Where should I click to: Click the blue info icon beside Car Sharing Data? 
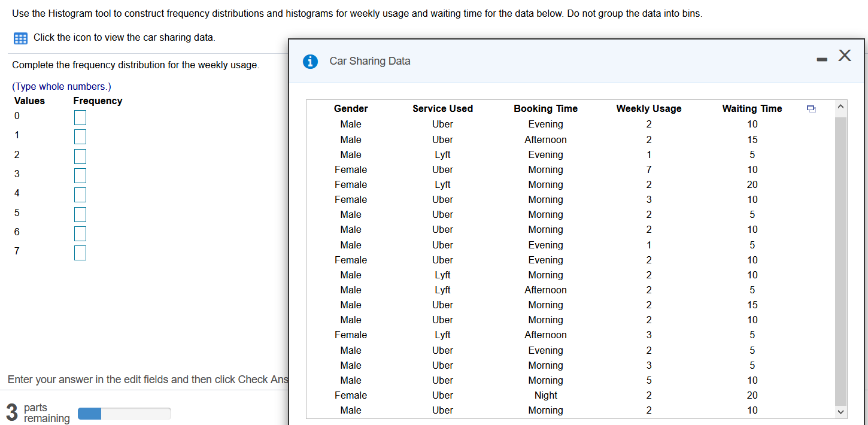click(x=310, y=61)
